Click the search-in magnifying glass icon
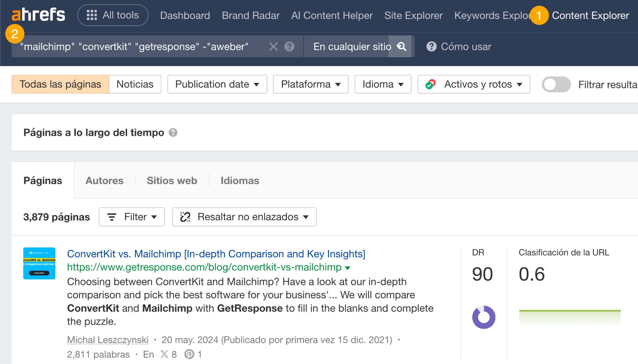 point(401,46)
